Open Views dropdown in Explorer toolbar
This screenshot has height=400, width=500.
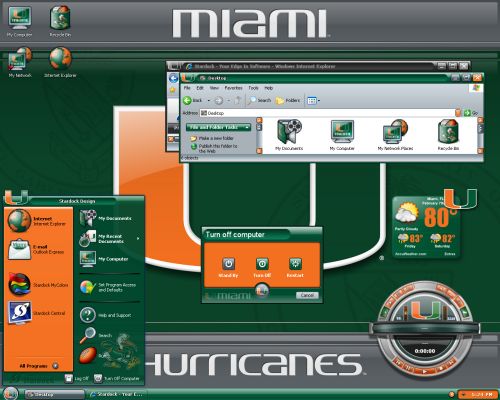tap(313, 100)
